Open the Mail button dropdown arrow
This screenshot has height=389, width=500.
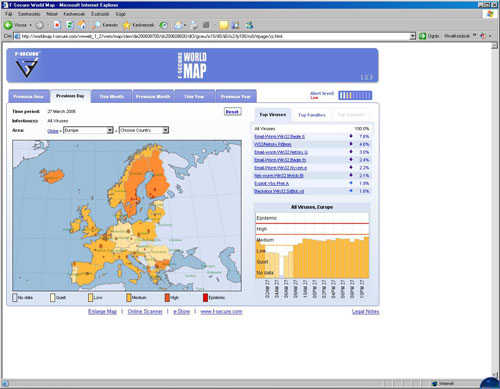[x=185, y=25]
